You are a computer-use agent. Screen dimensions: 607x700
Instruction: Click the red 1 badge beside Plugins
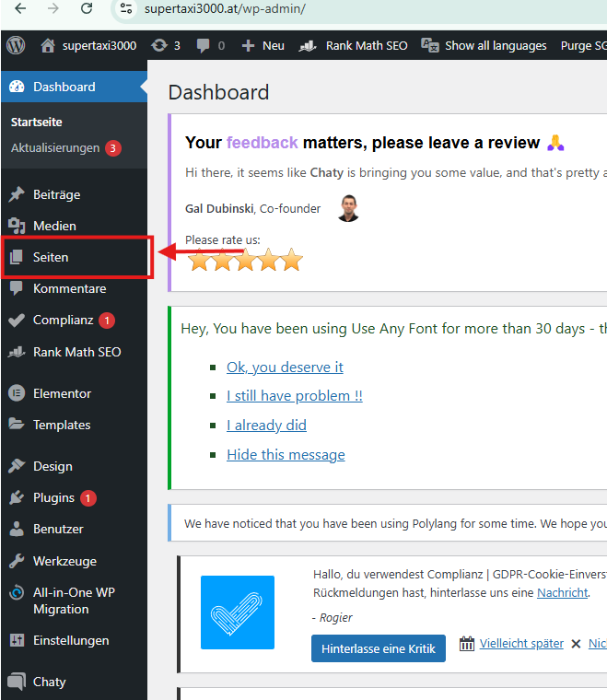(88, 497)
